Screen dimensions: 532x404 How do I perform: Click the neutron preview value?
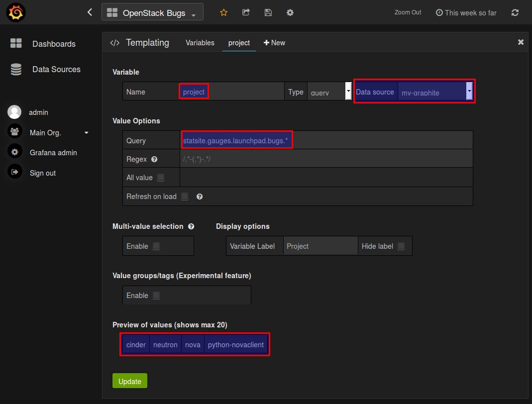click(x=165, y=345)
